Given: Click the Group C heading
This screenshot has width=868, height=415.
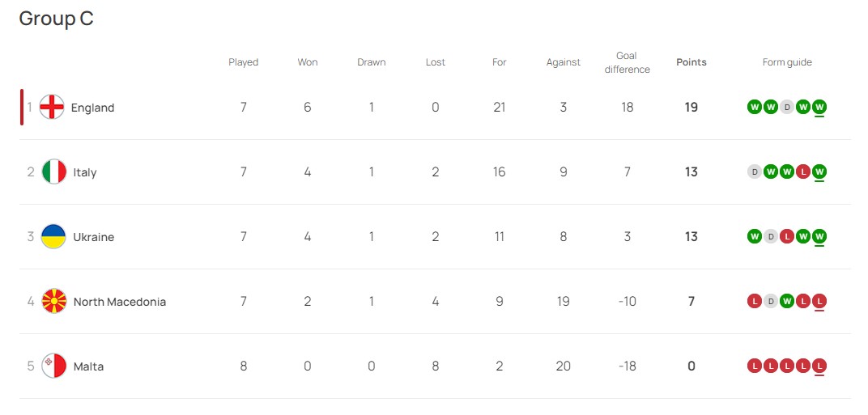Looking at the screenshot, I should (x=56, y=19).
